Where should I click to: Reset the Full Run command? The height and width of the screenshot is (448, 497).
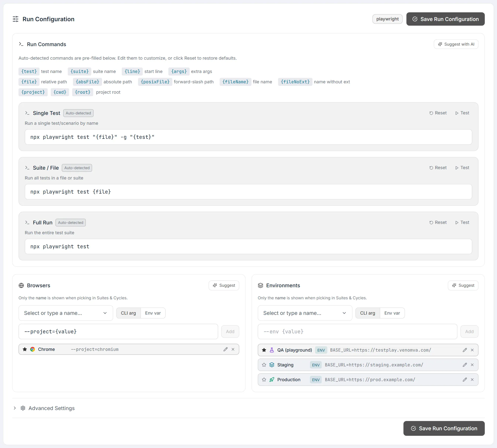coord(438,222)
